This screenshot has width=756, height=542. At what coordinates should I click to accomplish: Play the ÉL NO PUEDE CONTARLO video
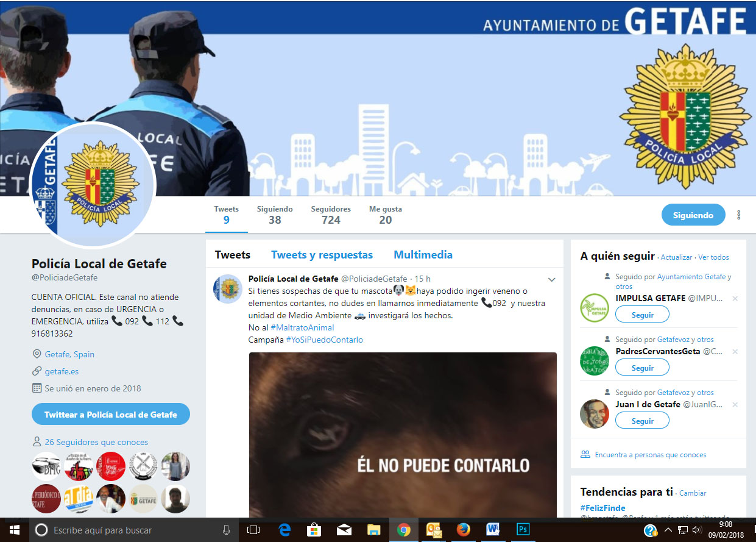pos(403,435)
